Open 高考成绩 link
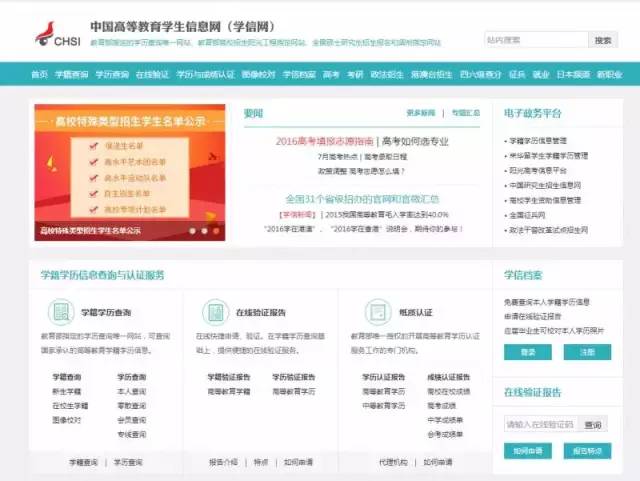Viewport: 640px width, 481px height. pyautogui.click(x=441, y=405)
